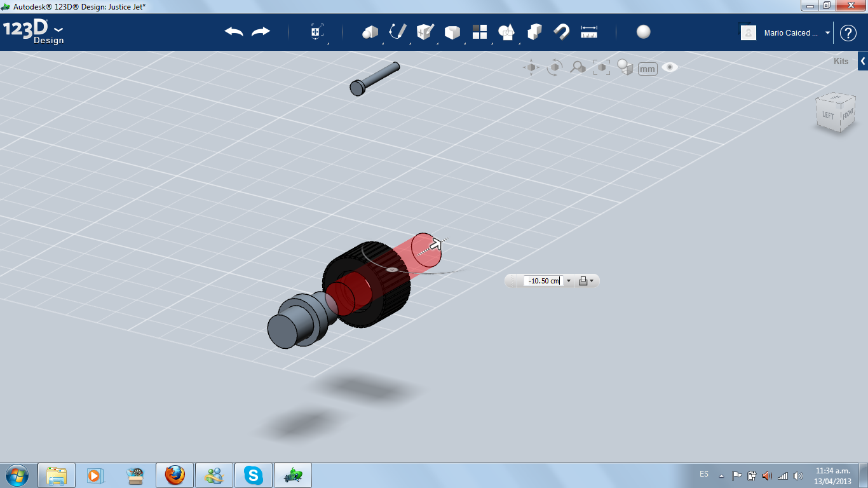Open the Material sphere tool
This screenshot has width=868, height=488.
[644, 32]
